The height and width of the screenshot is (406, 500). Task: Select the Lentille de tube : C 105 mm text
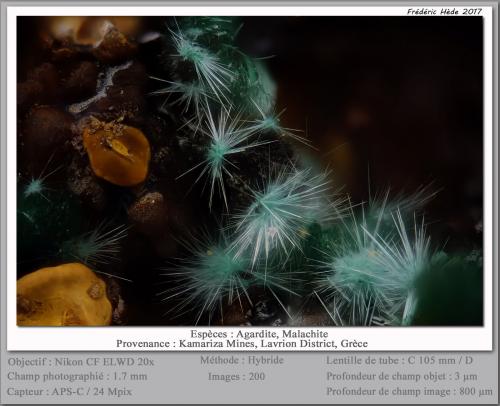[399, 360]
